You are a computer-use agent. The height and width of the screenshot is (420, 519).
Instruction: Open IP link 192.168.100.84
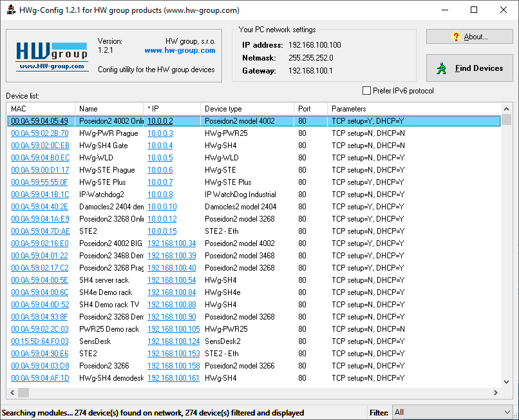coord(172,293)
